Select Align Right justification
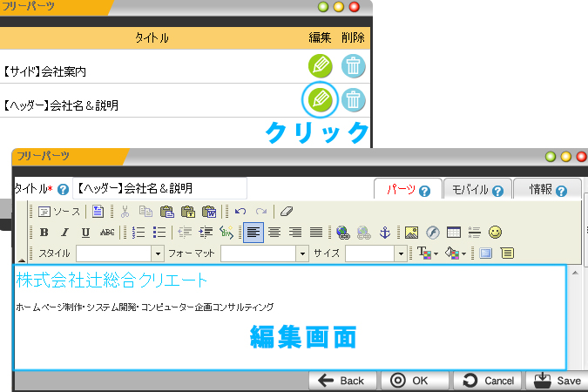 [295, 233]
